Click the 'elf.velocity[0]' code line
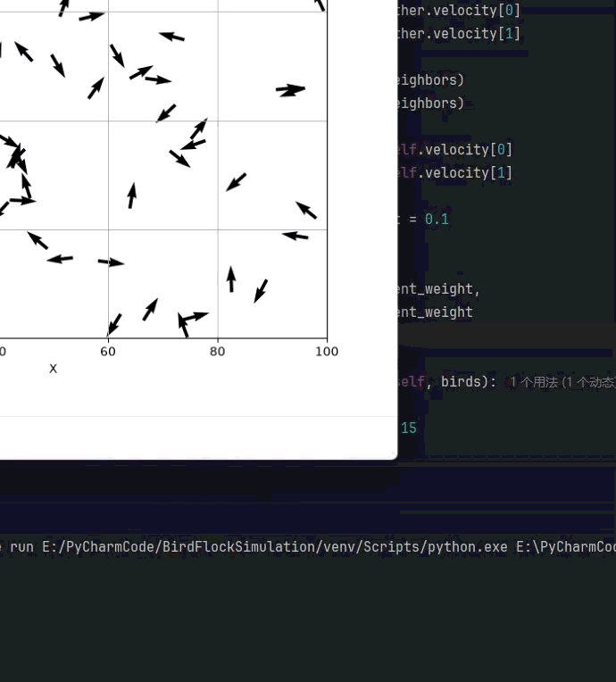616x682 pixels. [x=454, y=150]
